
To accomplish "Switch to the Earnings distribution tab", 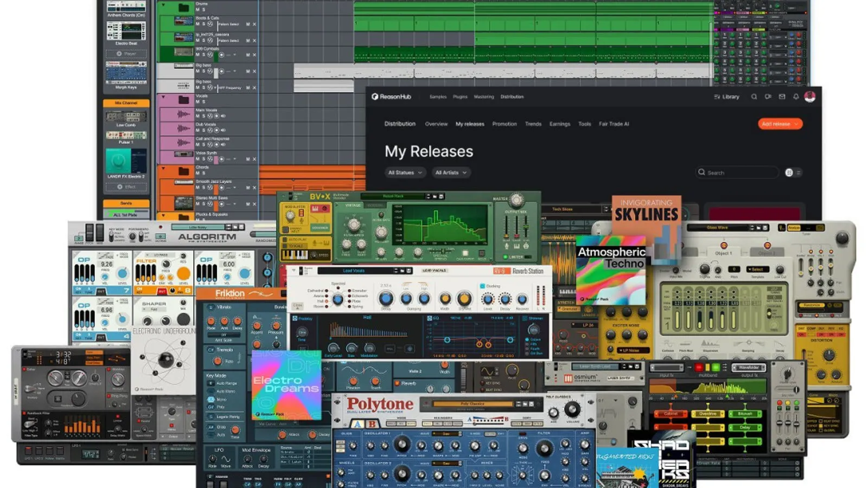I will pos(560,124).
